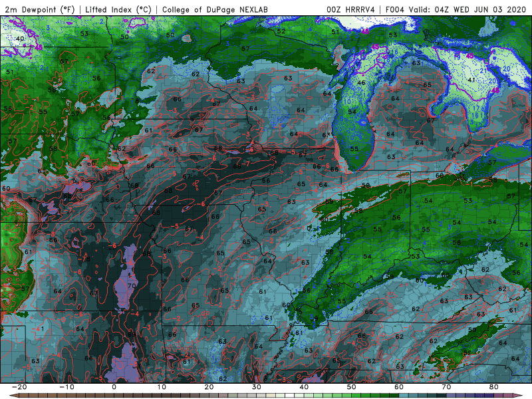Click the "20" color scale tick label
The width and height of the screenshot is (532, 399).
(x=209, y=387)
